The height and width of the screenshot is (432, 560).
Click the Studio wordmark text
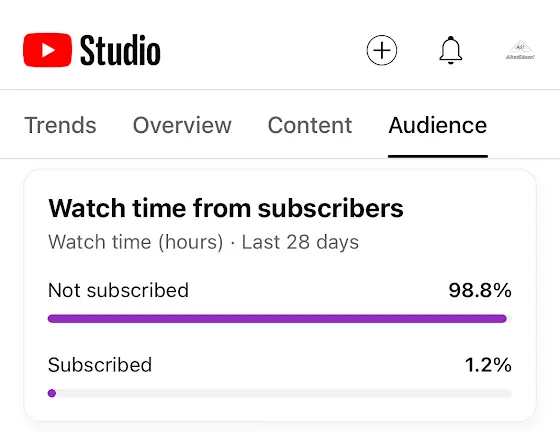120,50
